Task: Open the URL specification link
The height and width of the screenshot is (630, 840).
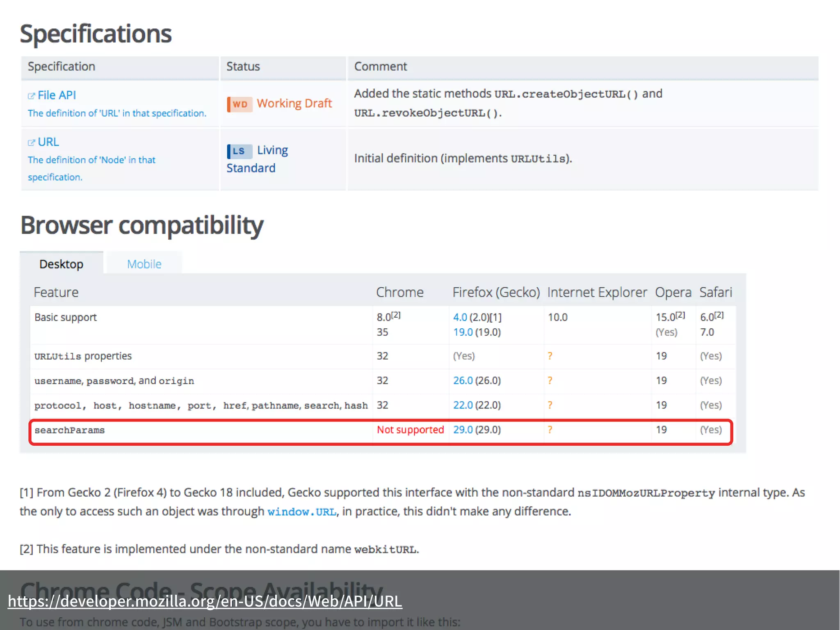Action: coord(48,142)
